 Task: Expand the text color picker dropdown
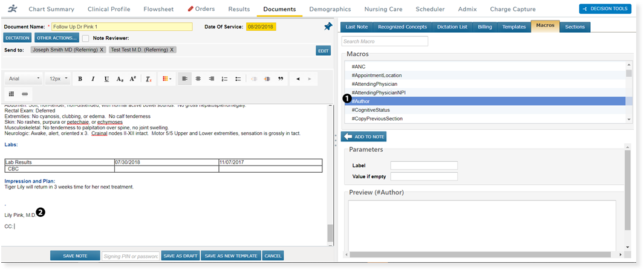point(168,79)
